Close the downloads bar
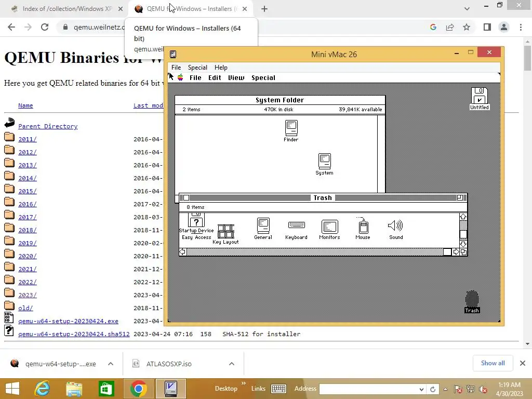Image resolution: width=532 pixels, height=399 pixels. (523, 363)
